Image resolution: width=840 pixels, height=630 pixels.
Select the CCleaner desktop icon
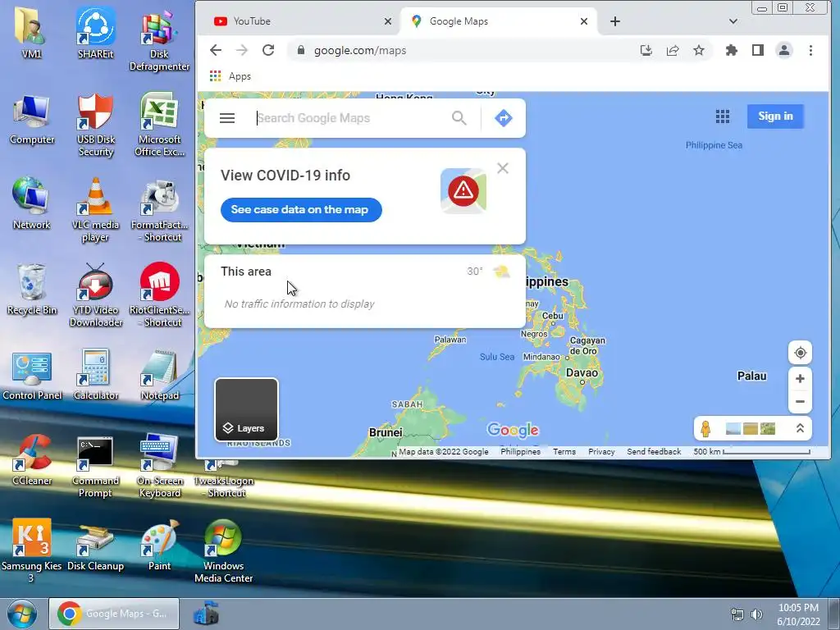tap(32, 459)
